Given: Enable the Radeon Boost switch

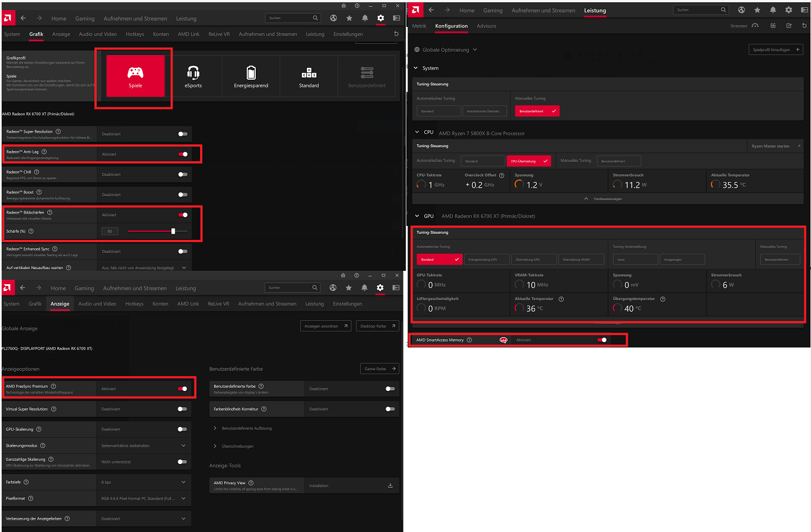Looking at the screenshot, I should point(183,194).
